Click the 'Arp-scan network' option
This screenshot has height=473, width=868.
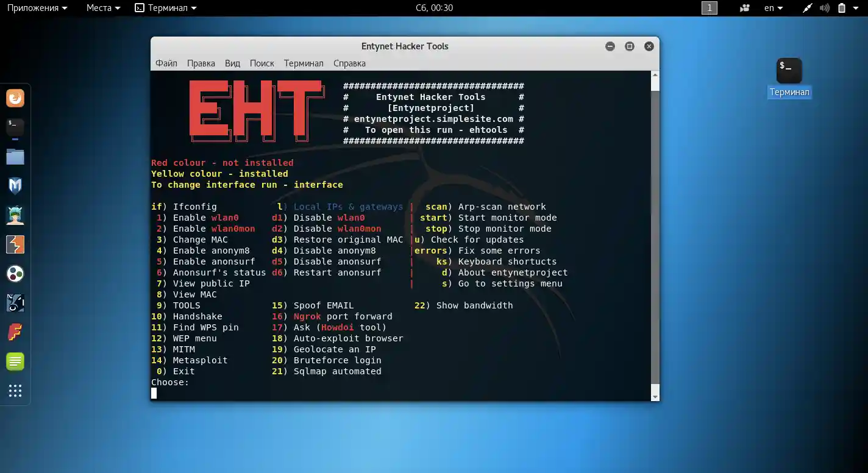tap(502, 207)
